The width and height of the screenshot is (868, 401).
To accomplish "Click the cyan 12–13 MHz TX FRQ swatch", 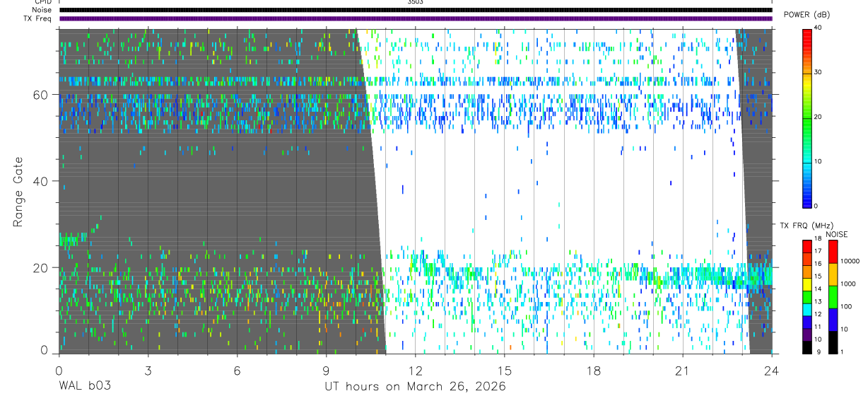I will [x=807, y=308].
